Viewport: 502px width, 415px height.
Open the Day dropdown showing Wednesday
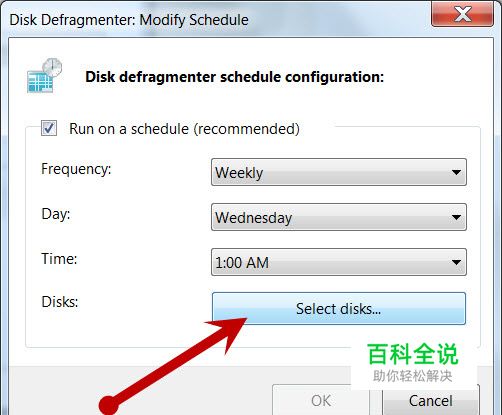pos(339,217)
